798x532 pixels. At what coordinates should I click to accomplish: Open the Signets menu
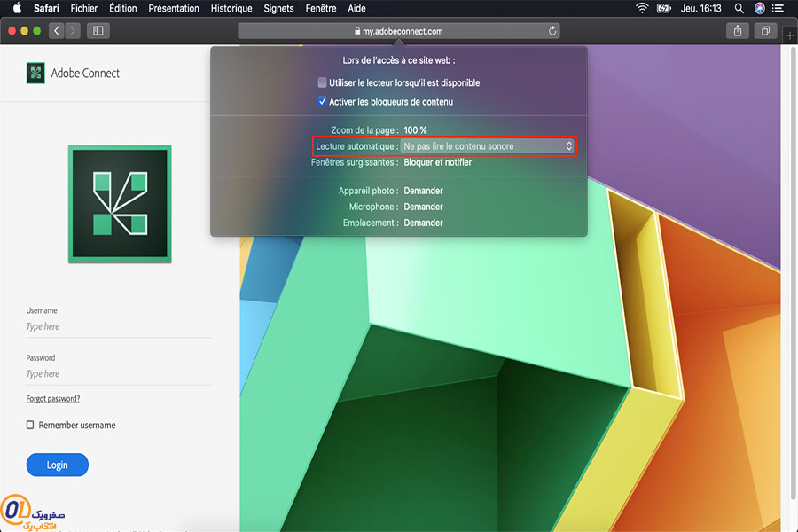(278, 8)
